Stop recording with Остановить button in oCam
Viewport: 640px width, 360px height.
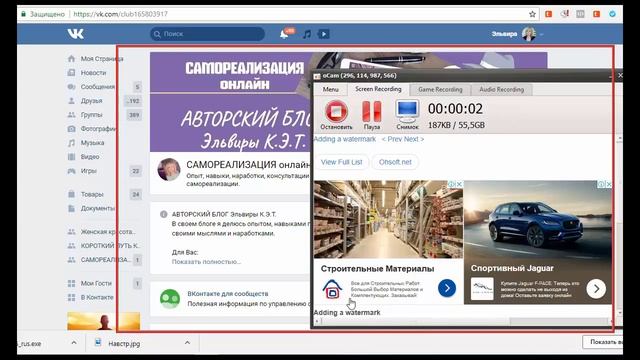[336, 115]
